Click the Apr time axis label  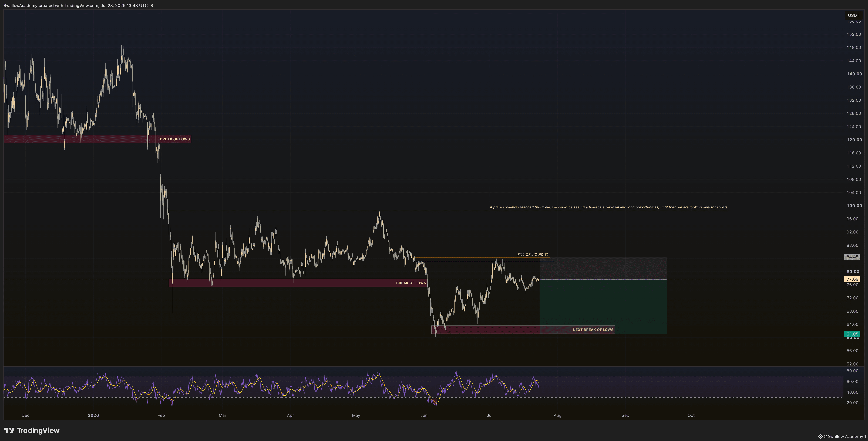290,415
